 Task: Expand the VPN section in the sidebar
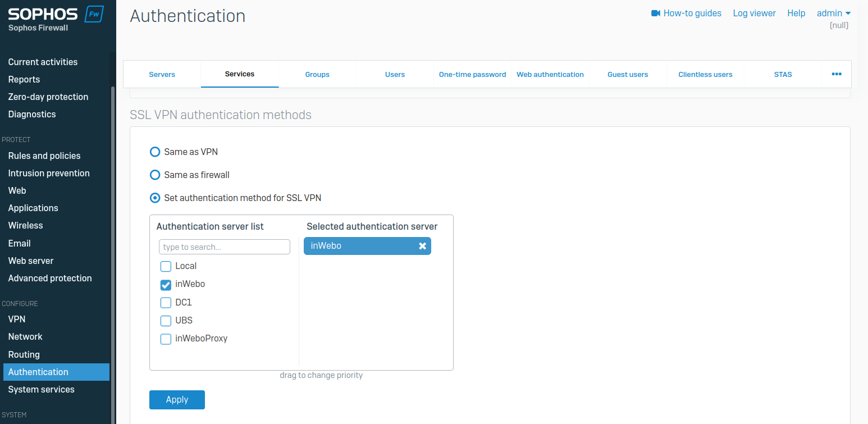tap(16, 319)
